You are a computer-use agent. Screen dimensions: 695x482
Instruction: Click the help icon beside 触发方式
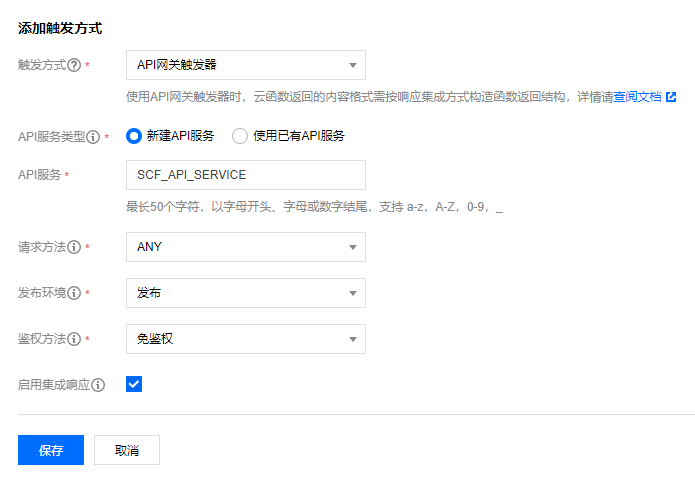(74, 66)
